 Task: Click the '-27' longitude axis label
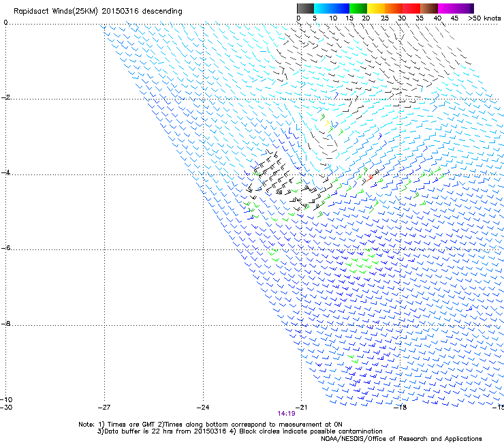(104, 408)
